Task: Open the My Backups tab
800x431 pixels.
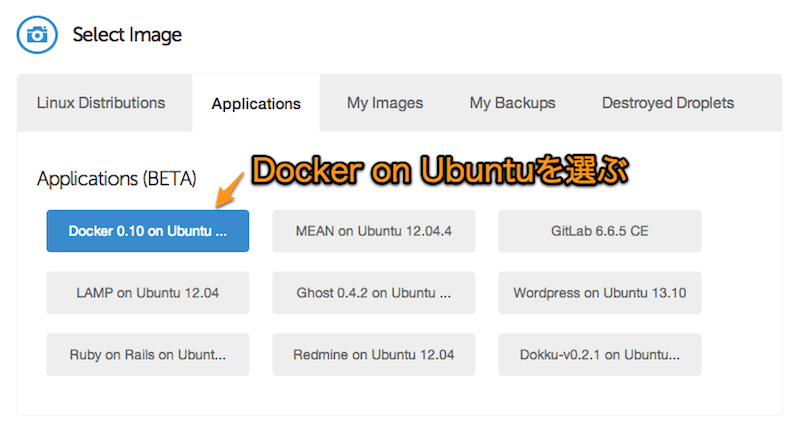Action: click(512, 103)
